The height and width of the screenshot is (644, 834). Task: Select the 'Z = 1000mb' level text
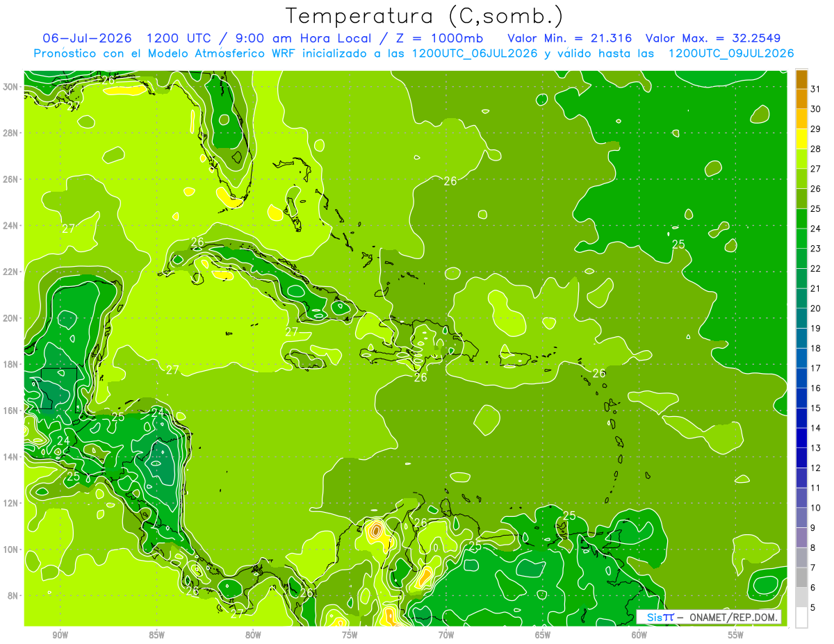click(x=435, y=38)
